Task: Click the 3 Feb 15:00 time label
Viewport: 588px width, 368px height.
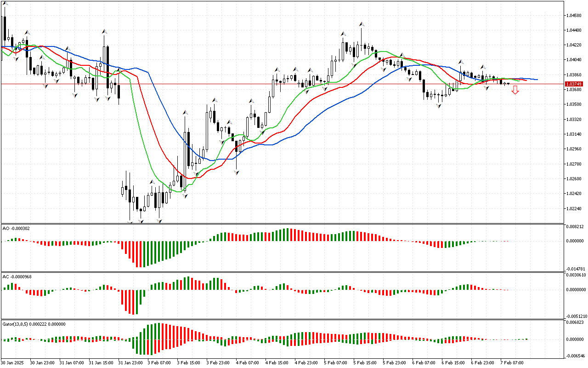Action: tap(189, 362)
